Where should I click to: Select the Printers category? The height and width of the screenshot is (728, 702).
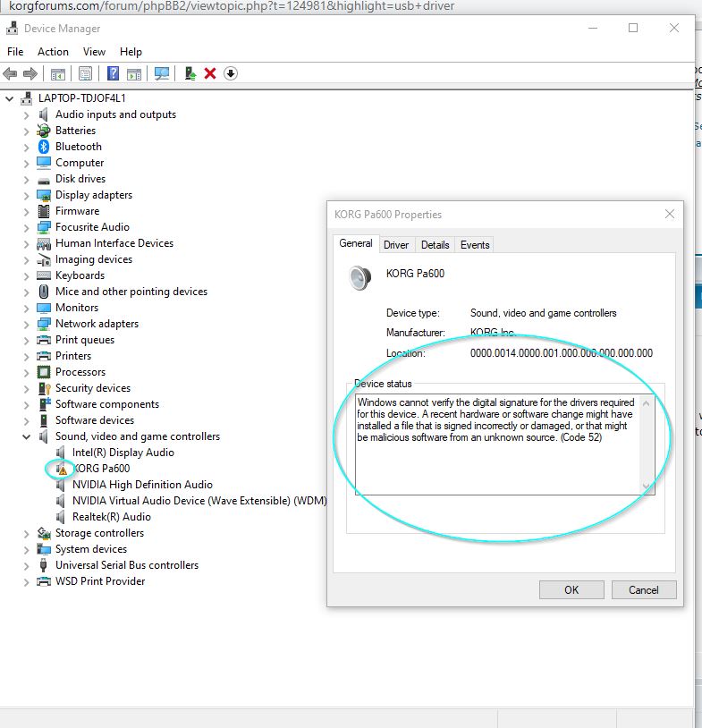73,356
